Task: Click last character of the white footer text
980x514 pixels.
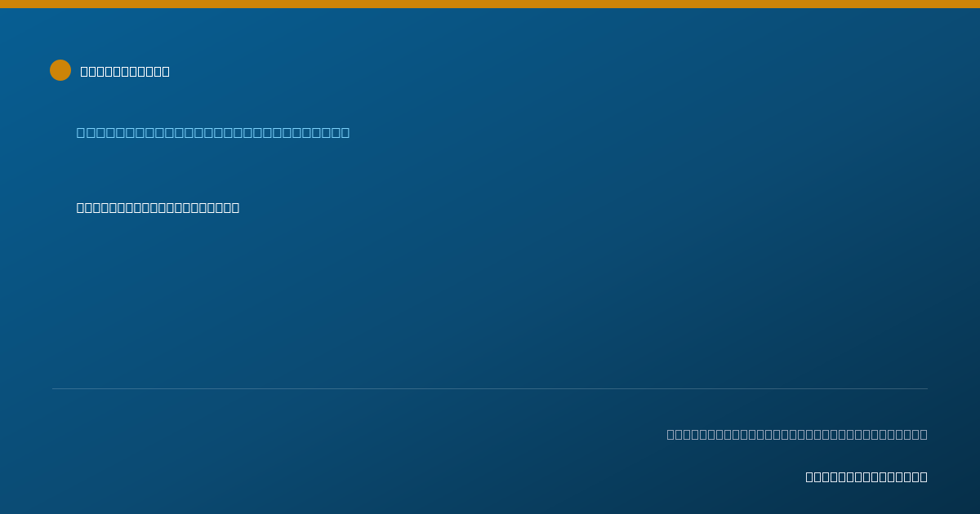Action: click(924, 476)
